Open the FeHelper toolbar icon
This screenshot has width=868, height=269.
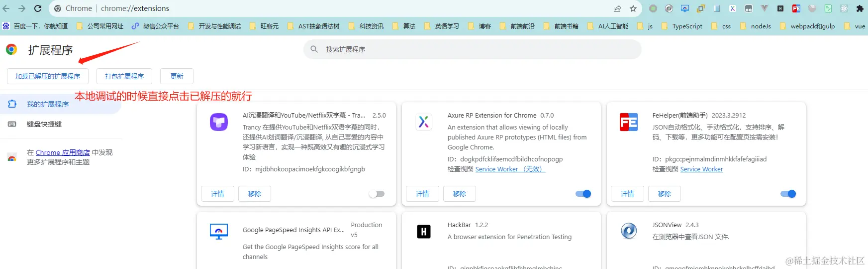point(796,8)
